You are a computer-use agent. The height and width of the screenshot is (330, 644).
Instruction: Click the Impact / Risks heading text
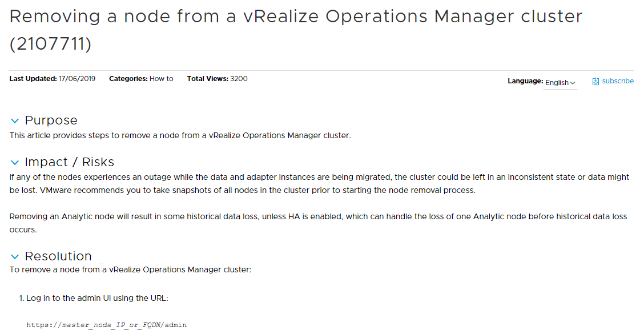click(x=70, y=162)
